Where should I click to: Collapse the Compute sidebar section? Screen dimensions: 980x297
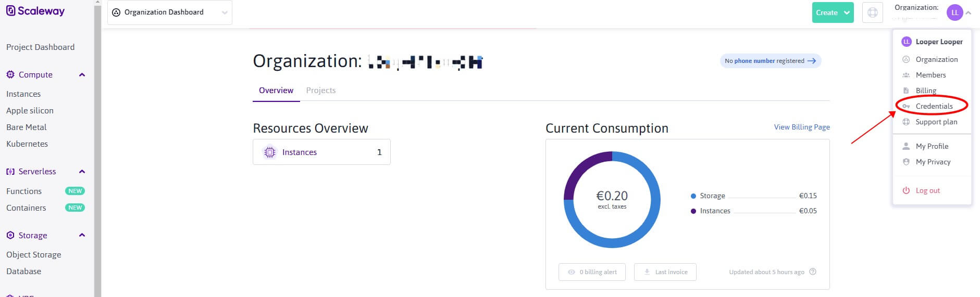point(82,75)
